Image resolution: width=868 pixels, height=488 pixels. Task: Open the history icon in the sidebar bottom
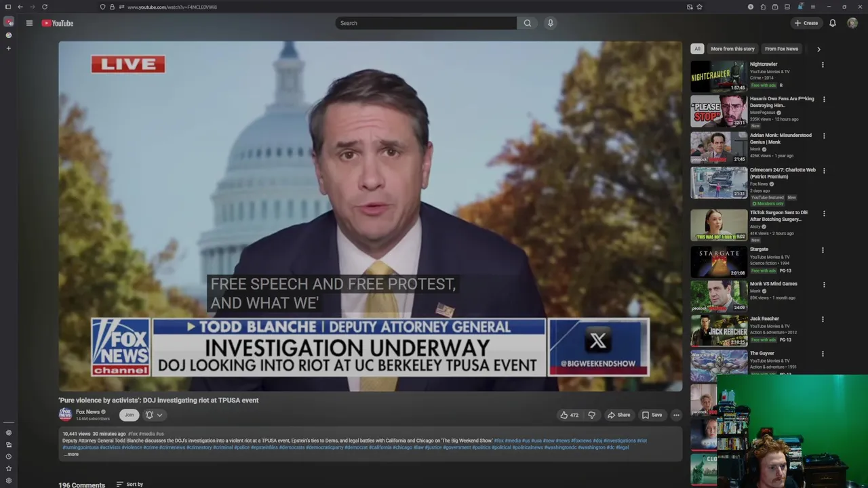click(9, 456)
